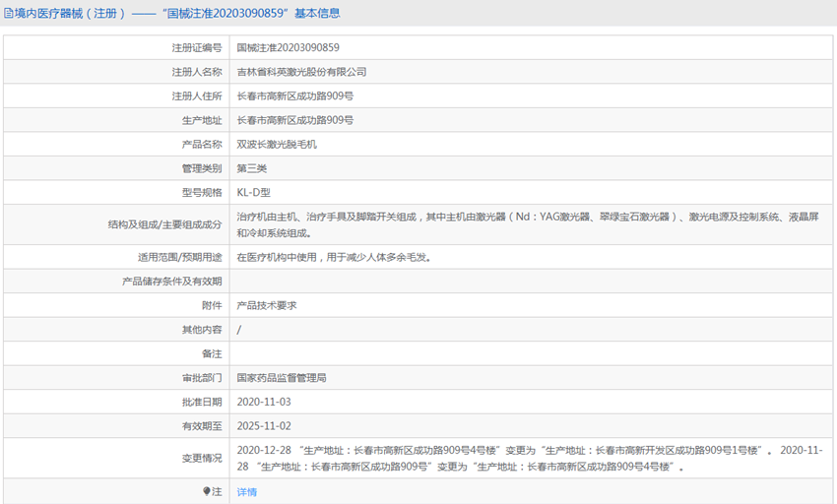Click the 结构及组成/主要组成成分 label

click(164, 224)
